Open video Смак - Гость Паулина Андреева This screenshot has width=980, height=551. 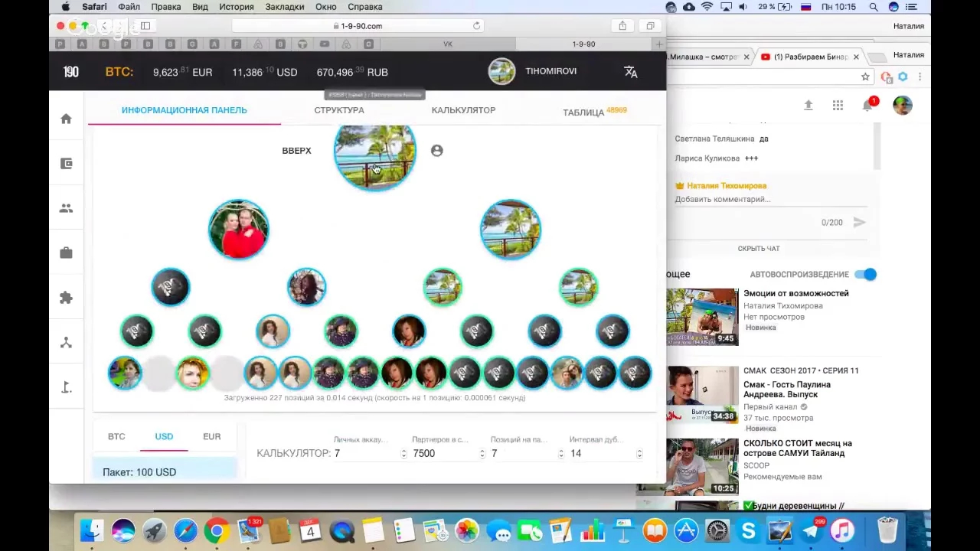point(787,390)
